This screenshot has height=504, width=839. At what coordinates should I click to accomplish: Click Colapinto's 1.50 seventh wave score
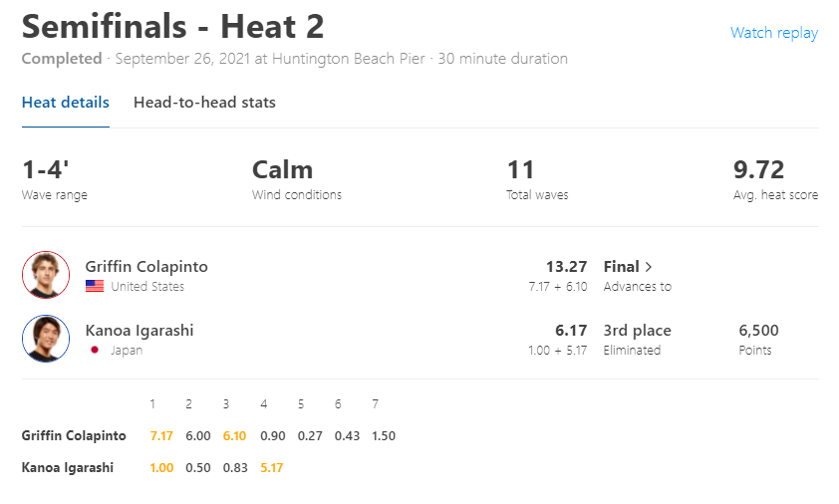[384, 435]
